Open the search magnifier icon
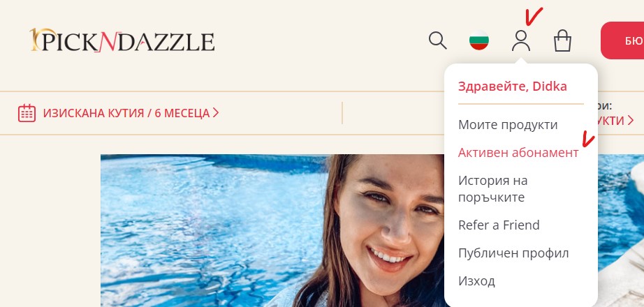Image resolution: width=644 pixels, height=307 pixels. [x=437, y=41]
